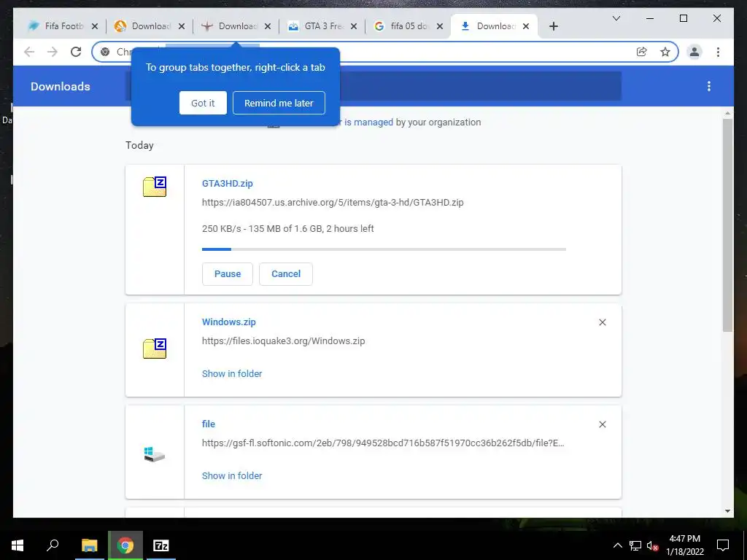The width and height of the screenshot is (747, 560).
Task: Click the network status tray icon
Action: click(635, 545)
